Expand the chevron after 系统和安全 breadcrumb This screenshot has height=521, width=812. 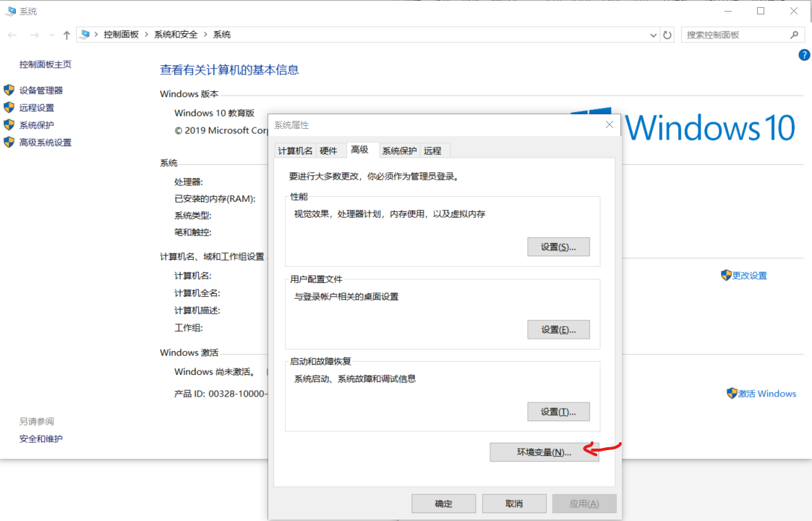point(205,34)
